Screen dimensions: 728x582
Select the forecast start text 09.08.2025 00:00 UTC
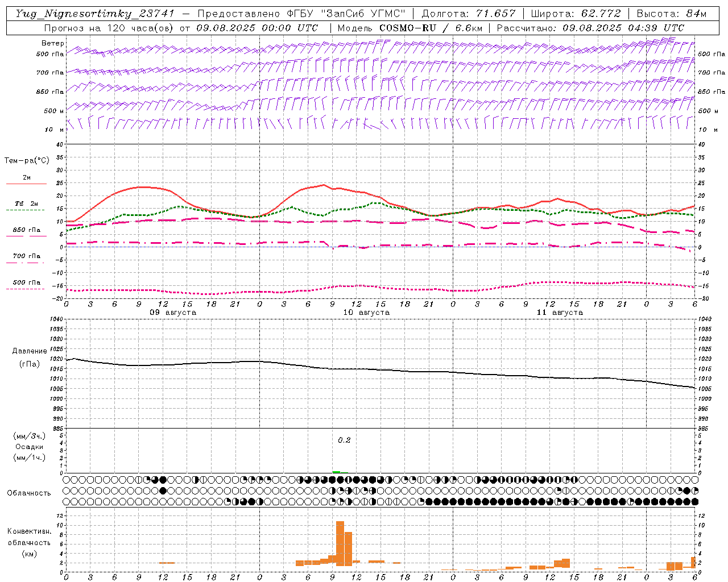point(257,28)
